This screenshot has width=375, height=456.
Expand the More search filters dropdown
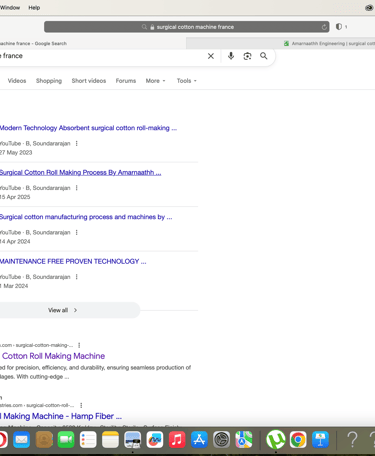click(x=155, y=81)
